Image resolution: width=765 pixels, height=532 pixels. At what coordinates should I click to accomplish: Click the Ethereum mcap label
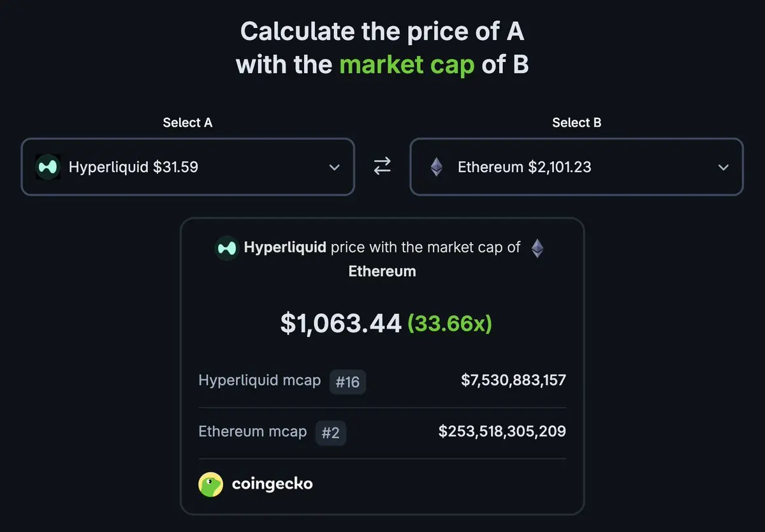252,431
